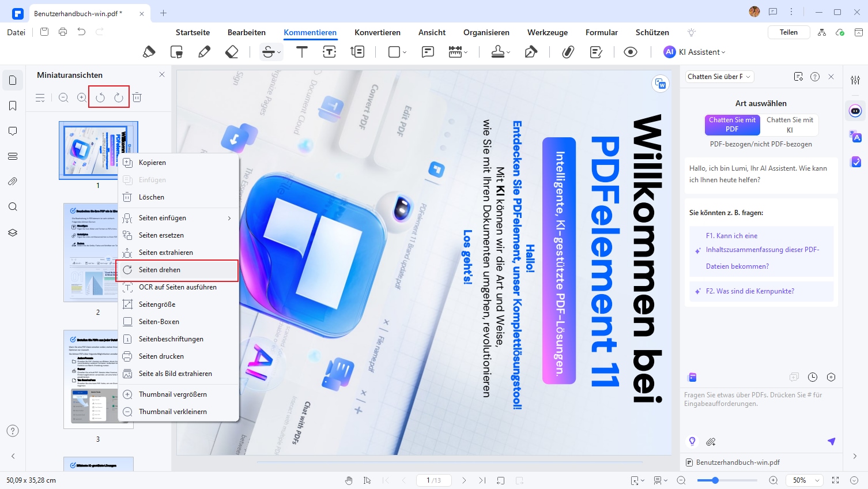Image resolution: width=868 pixels, height=489 pixels.
Task: Open the form fields sidebar panel
Action: point(13,156)
